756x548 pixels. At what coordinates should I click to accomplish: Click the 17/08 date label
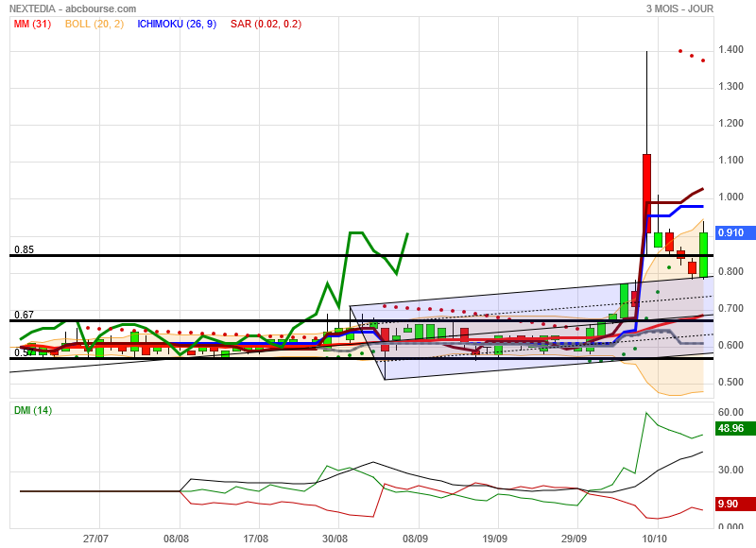click(255, 539)
